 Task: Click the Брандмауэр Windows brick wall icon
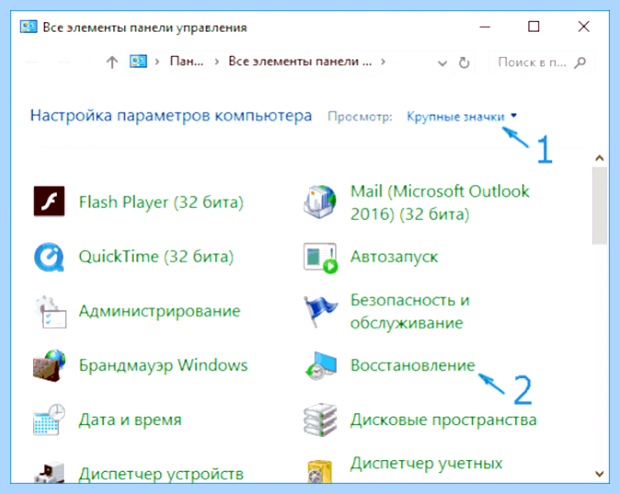click(49, 365)
